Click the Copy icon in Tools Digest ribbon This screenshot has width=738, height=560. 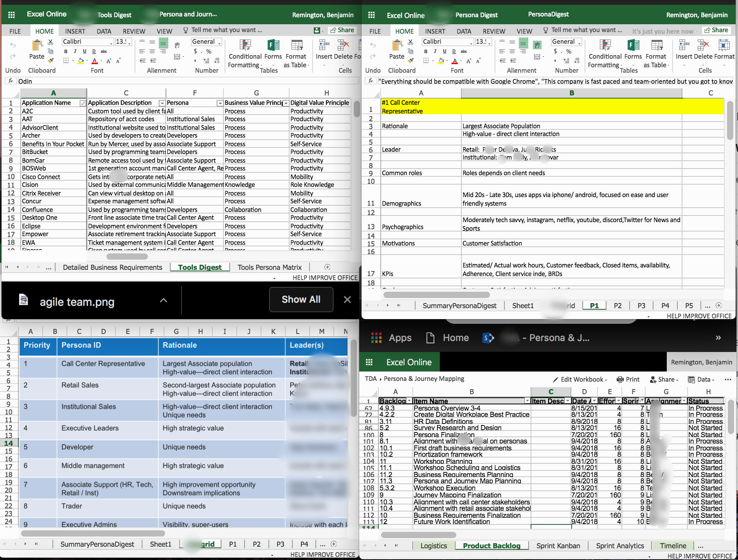pos(50,51)
